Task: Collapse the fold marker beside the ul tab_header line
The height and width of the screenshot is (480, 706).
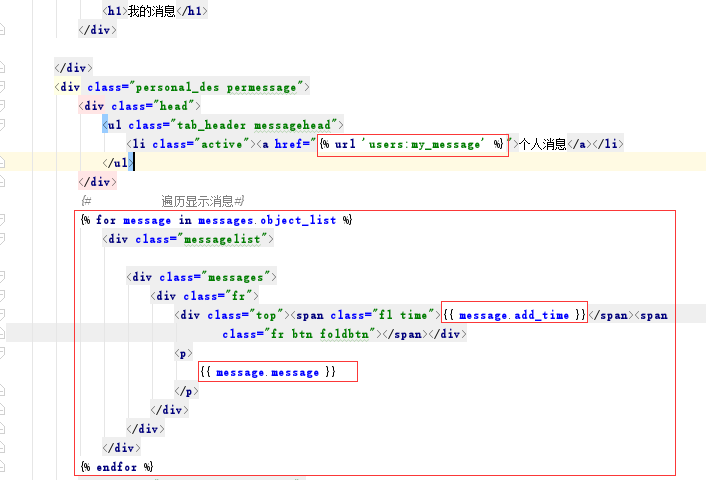Action: point(2,125)
